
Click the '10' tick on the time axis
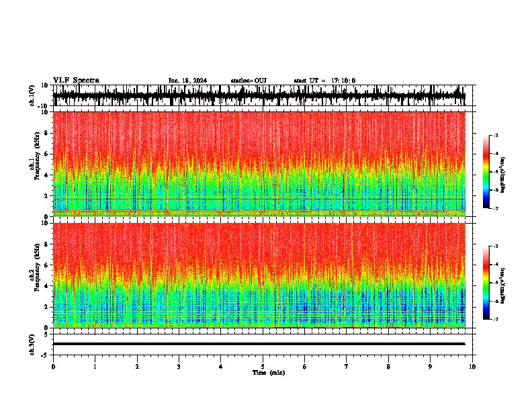pos(472,367)
